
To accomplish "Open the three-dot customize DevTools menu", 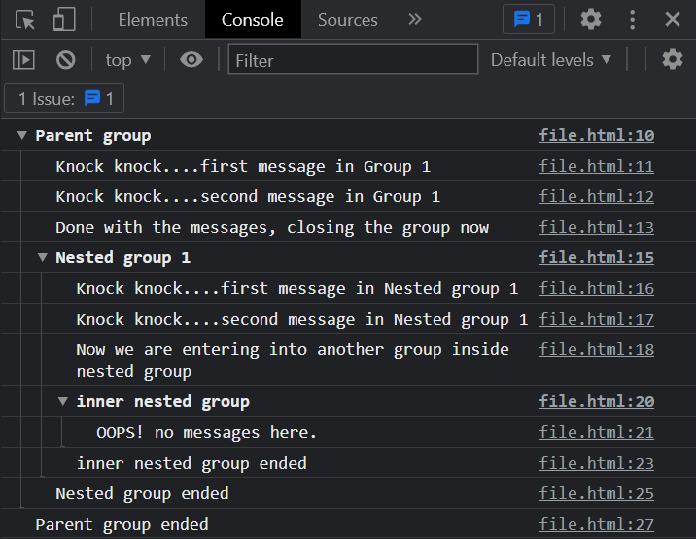I will coord(632,19).
